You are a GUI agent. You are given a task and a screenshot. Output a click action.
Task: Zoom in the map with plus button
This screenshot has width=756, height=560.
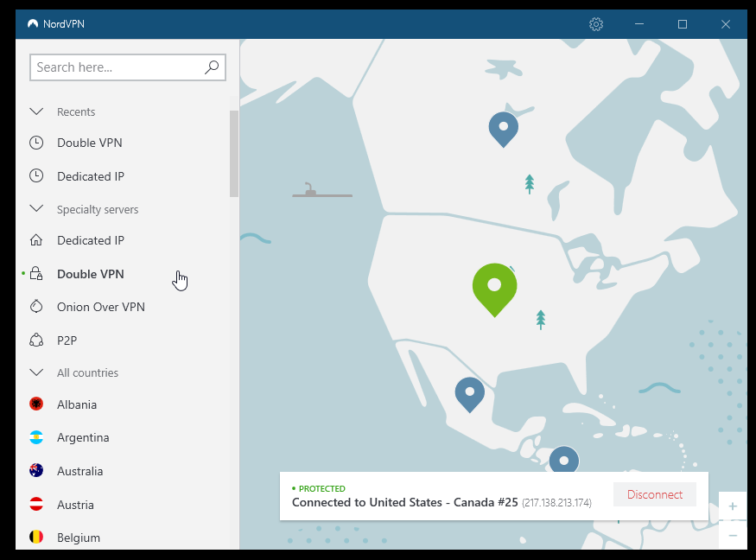click(x=733, y=506)
